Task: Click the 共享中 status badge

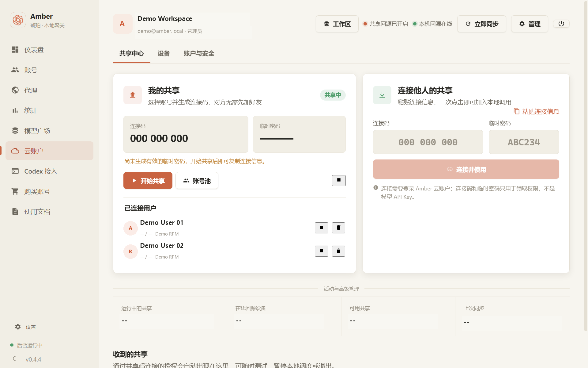Action: tap(333, 95)
